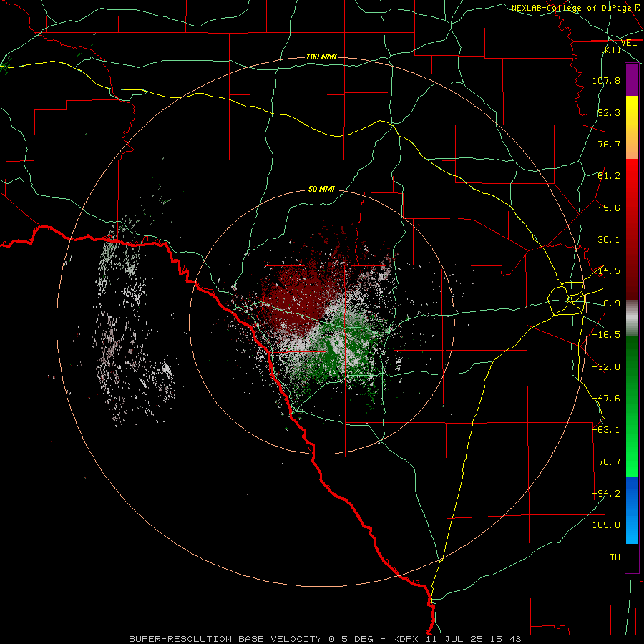Click the 45.6 velocity scale value
644x644 pixels.
(609, 208)
